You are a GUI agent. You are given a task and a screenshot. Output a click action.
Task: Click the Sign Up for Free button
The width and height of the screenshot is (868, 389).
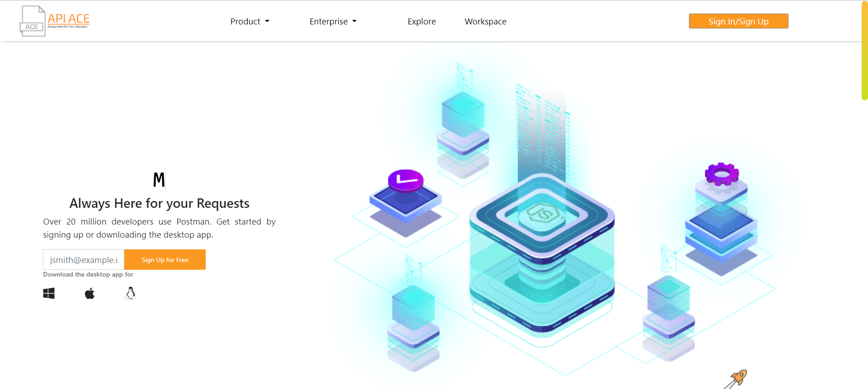click(165, 260)
